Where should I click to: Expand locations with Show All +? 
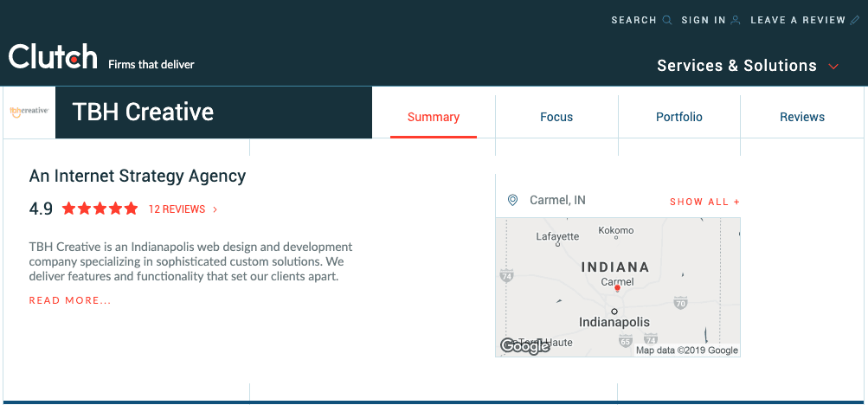click(x=704, y=202)
